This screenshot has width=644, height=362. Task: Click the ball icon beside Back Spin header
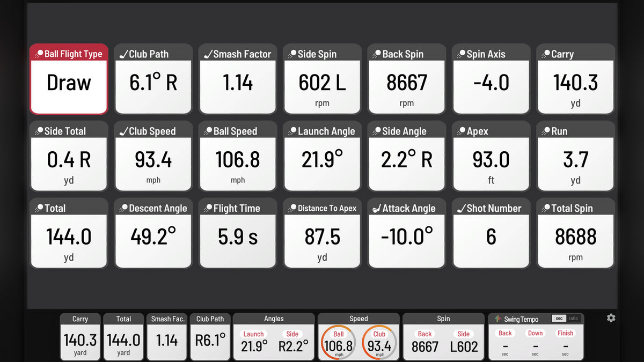point(377,54)
